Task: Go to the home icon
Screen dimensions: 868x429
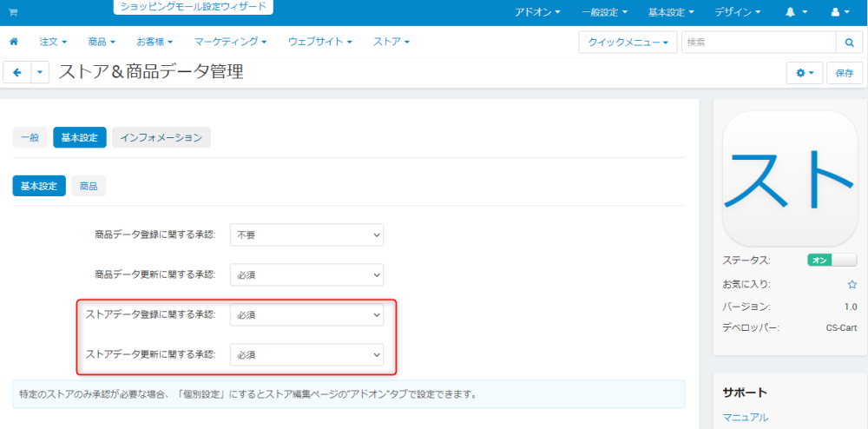Action: 14,42
